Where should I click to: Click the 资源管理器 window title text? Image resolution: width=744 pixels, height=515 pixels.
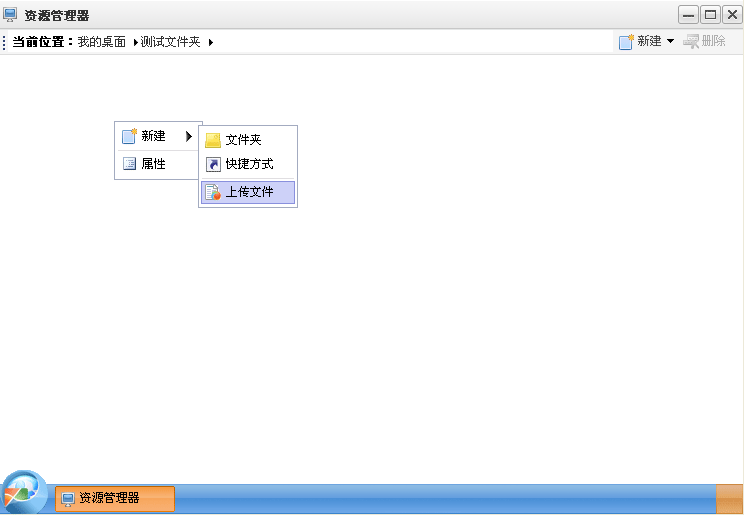point(57,16)
